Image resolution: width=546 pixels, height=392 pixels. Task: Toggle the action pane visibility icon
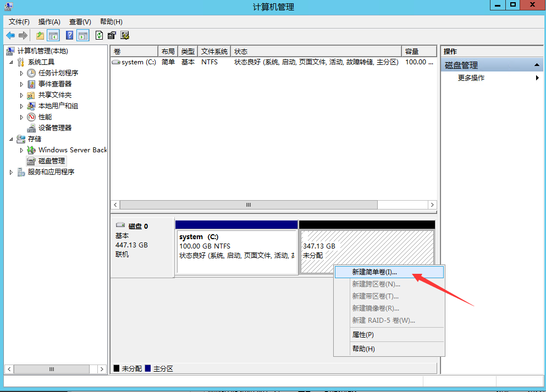(82, 35)
